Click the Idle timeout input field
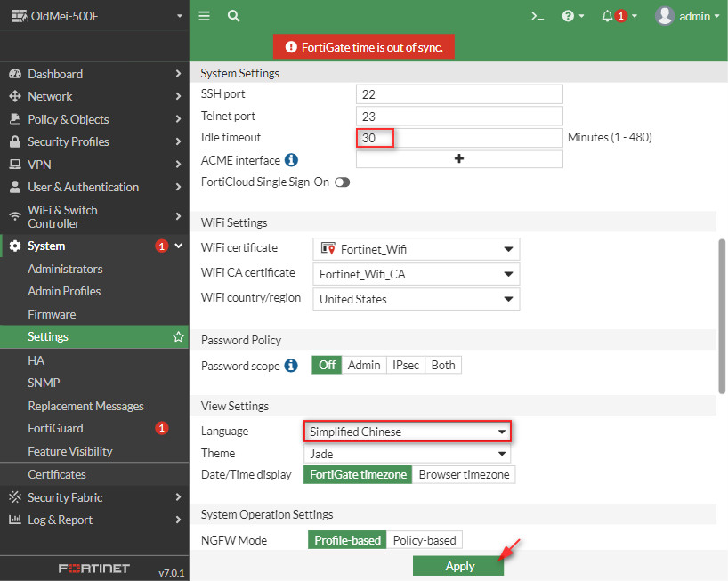Viewport: 728px width, 581px height. pyautogui.click(x=459, y=138)
